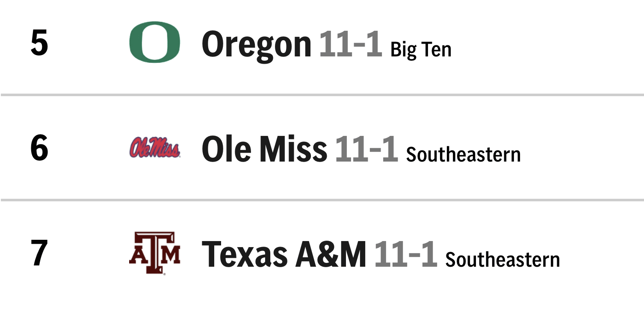Click the word "Big" in Oregon's conference

click(403, 50)
